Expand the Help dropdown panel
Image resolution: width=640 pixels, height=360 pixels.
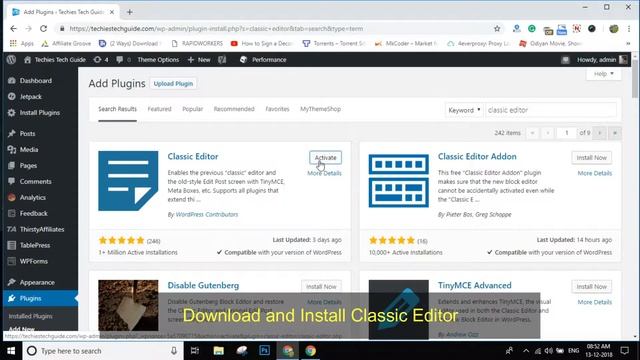point(604,74)
